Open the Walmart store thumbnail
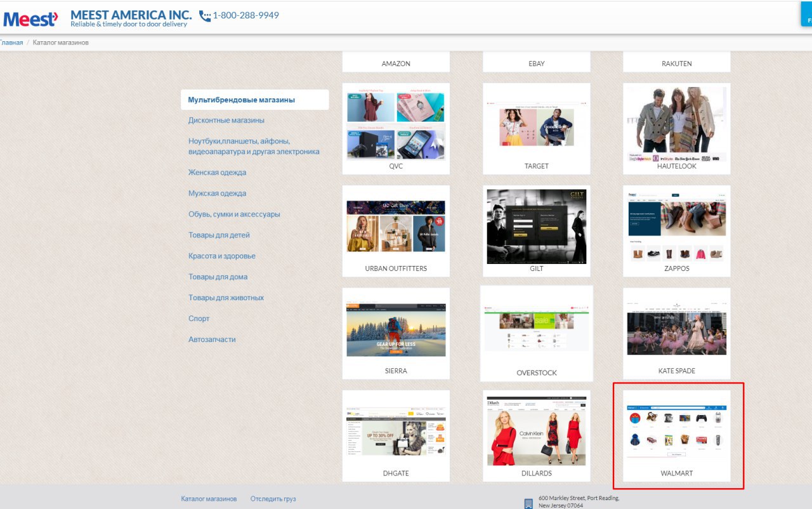812x509 pixels. click(x=677, y=430)
